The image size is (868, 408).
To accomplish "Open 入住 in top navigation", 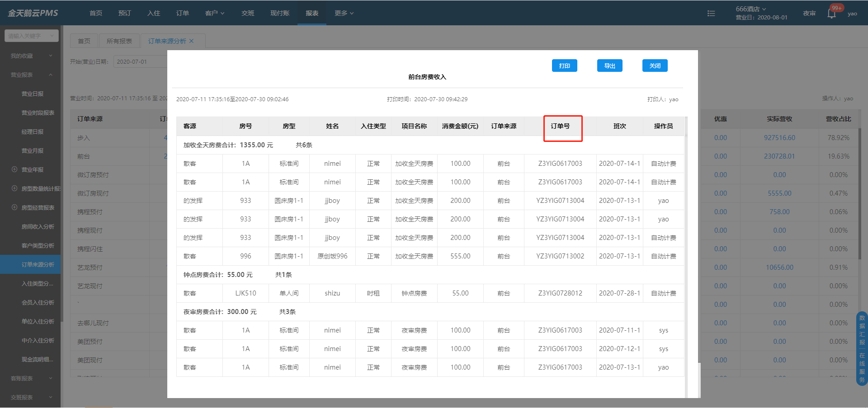I will pos(154,13).
